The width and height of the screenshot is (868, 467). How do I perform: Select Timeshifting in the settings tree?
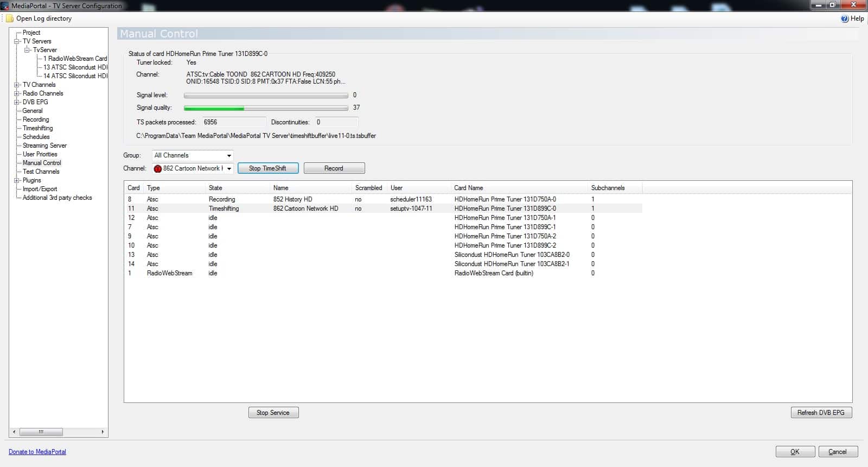tap(38, 128)
